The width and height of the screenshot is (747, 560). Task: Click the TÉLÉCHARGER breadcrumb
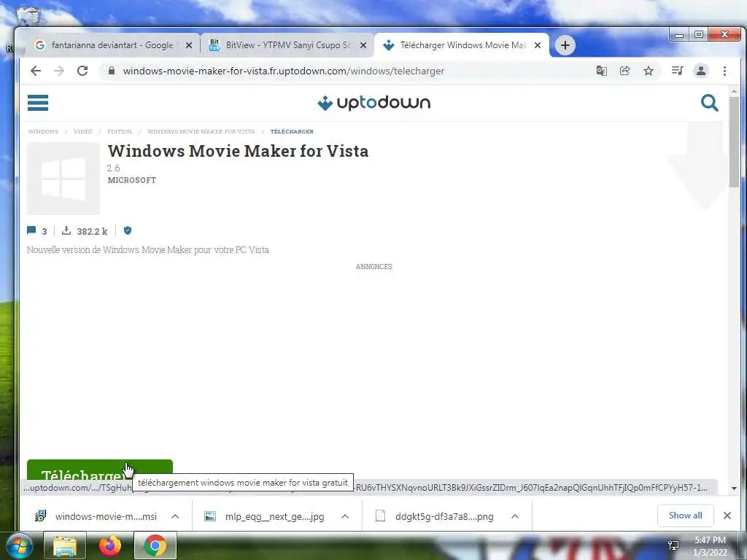tap(292, 131)
